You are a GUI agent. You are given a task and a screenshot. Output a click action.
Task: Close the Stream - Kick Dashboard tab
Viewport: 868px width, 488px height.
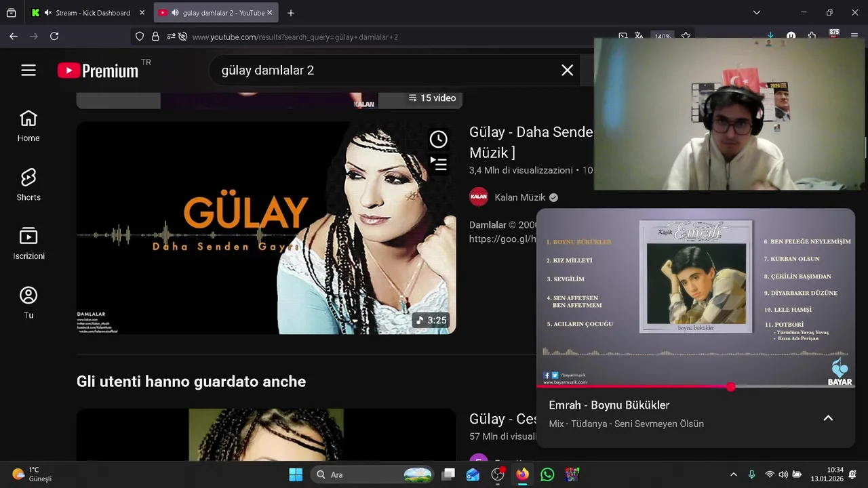(142, 13)
